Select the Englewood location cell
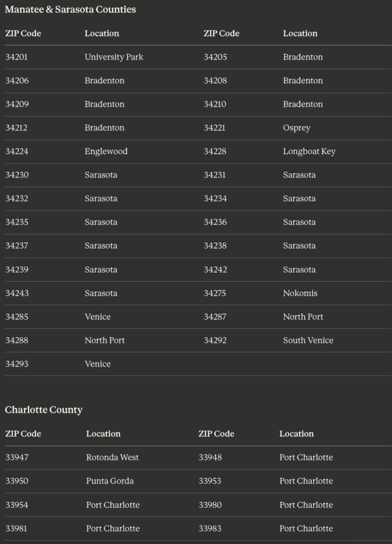 coord(106,151)
